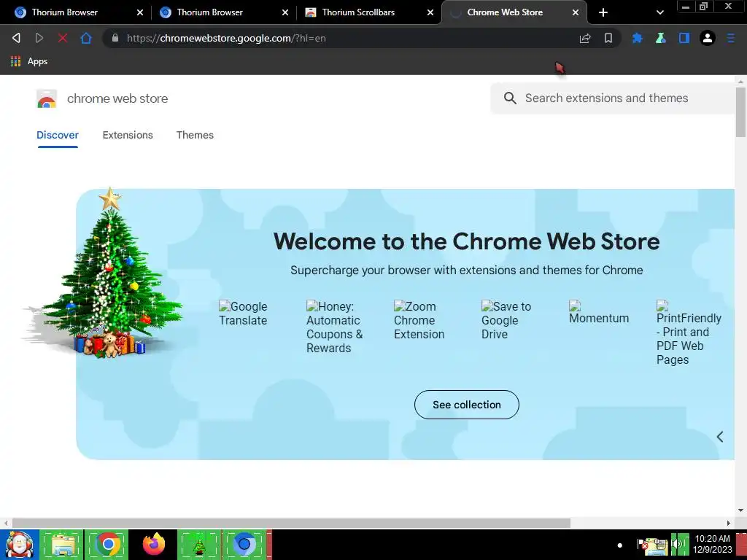
Task: Close the Chrome Web Store tab
Action: tap(576, 12)
